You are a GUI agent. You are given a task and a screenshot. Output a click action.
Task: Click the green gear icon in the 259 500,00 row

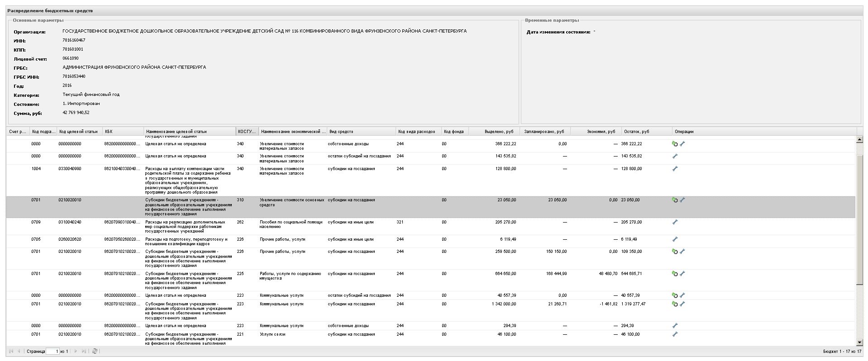tap(675, 252)
